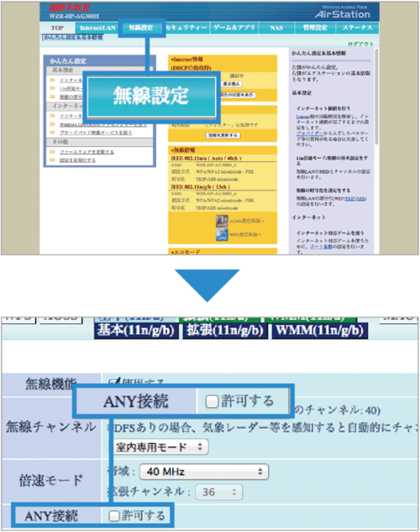Click the ポート変換 link in help panel
Screen dimensions: 420x532
pos(321,247)
